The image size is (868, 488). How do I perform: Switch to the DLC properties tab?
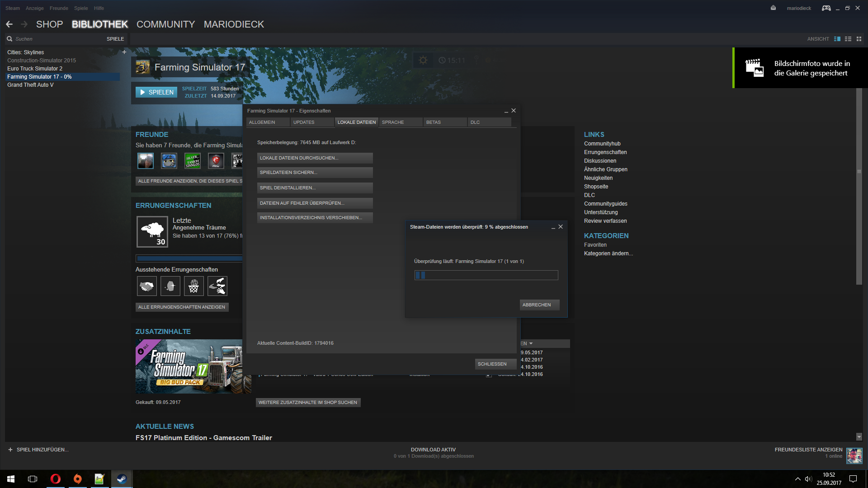490,122
